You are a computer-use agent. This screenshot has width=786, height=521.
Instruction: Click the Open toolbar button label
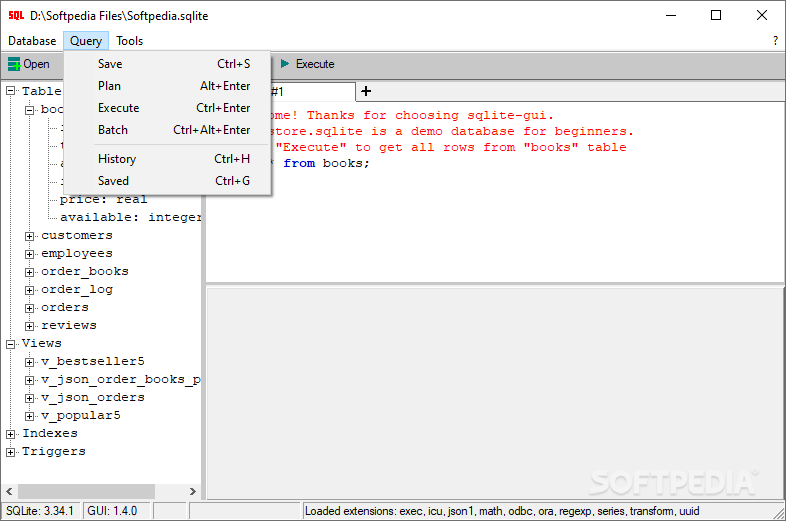tap(36, 64)
